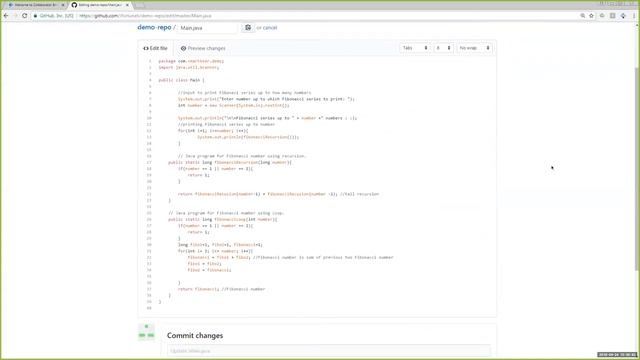Click the 'return fibonacci; //Fibonacci number' line
The image size is (640, 360).
[221, 289]
